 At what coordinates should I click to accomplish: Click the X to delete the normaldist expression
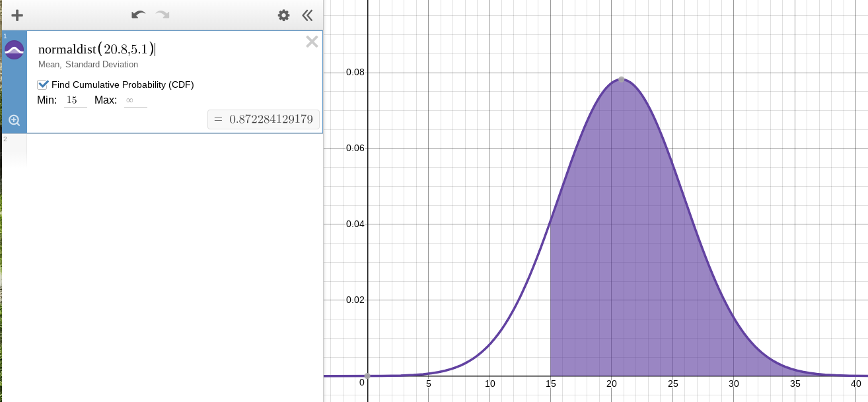[x=311, y=42]
